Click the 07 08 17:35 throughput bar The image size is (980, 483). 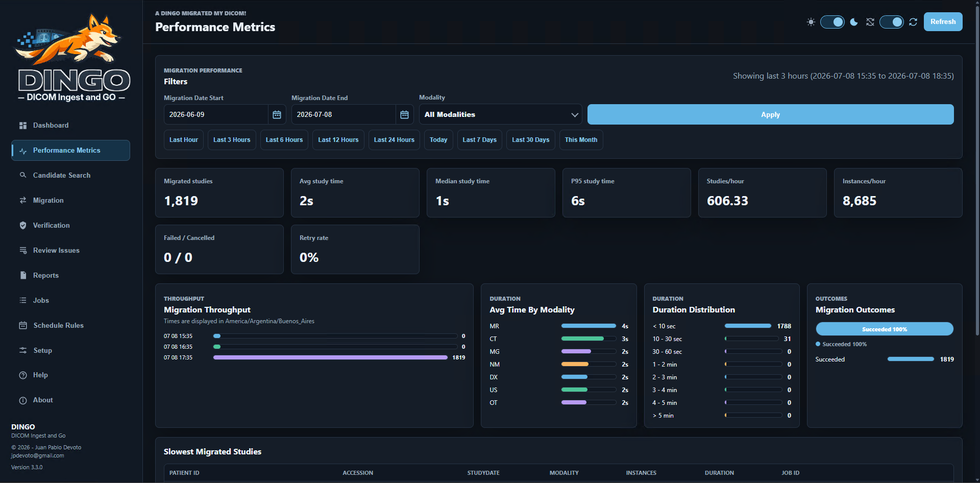tap(330, 357)
